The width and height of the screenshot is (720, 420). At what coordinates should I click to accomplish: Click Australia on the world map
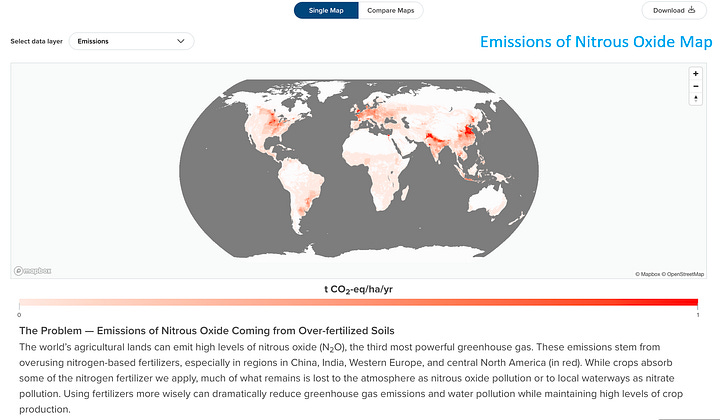pos(488,201)
